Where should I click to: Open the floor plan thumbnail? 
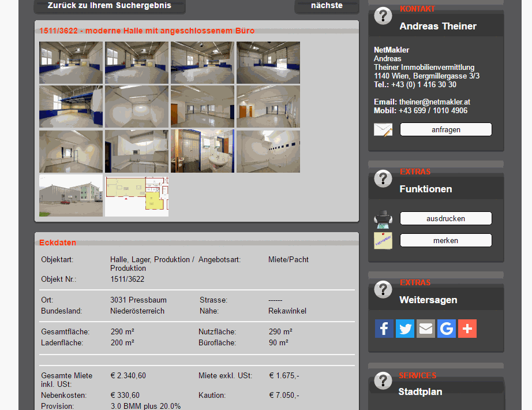[137, 196]
